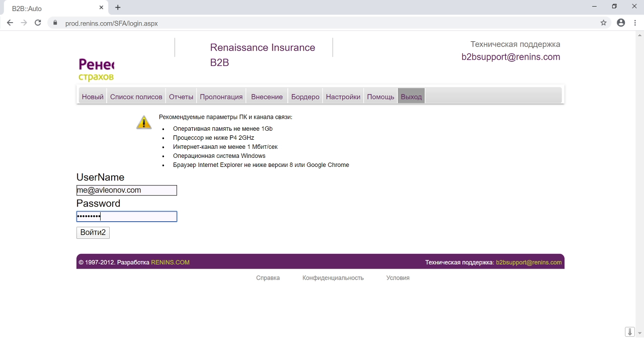Open the Настройки menu item
The height and width of the screenshot is (362, 644).
pyautogui.click(x=343, y=97)
